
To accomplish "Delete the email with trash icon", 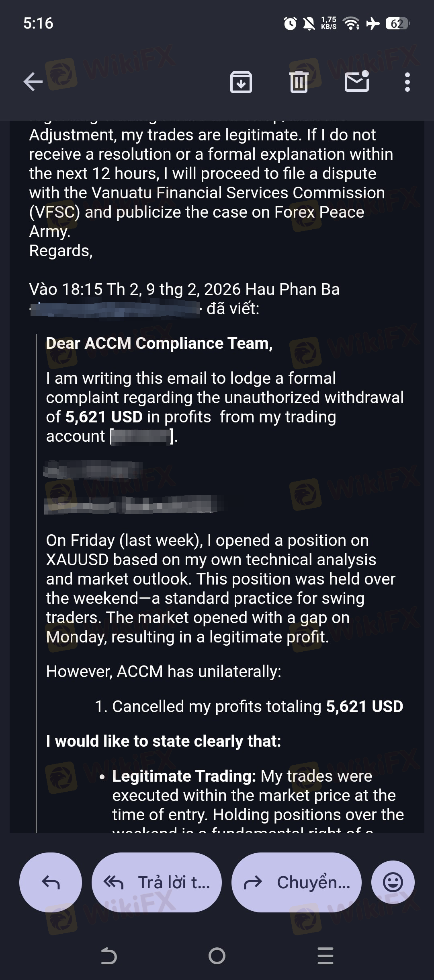I will click(x=299, y=82).
